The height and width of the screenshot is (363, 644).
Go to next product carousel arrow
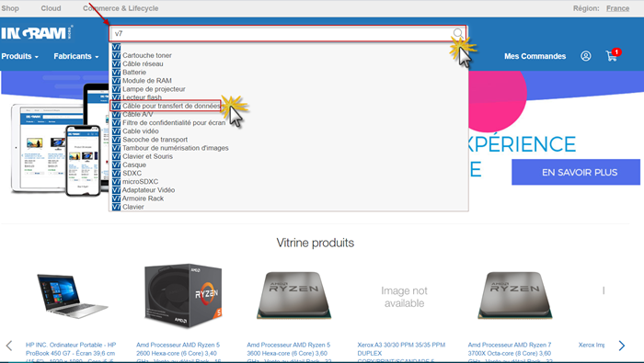622,346
